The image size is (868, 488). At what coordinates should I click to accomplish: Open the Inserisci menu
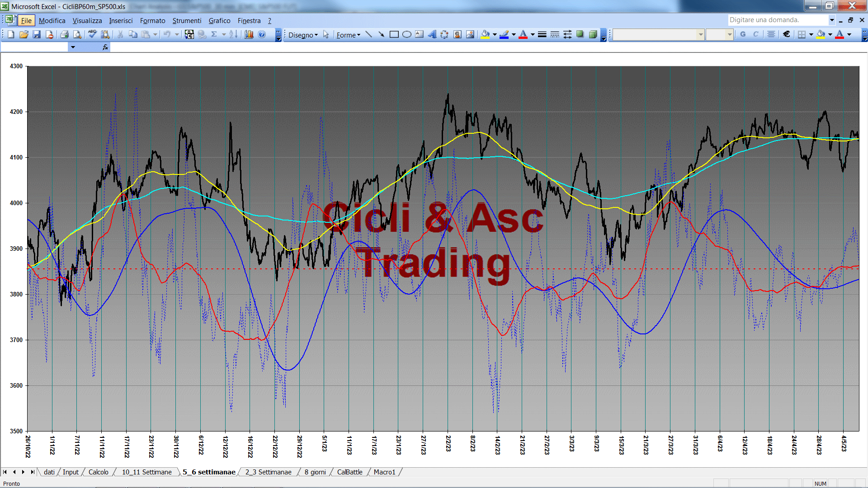tap(121, 21)
